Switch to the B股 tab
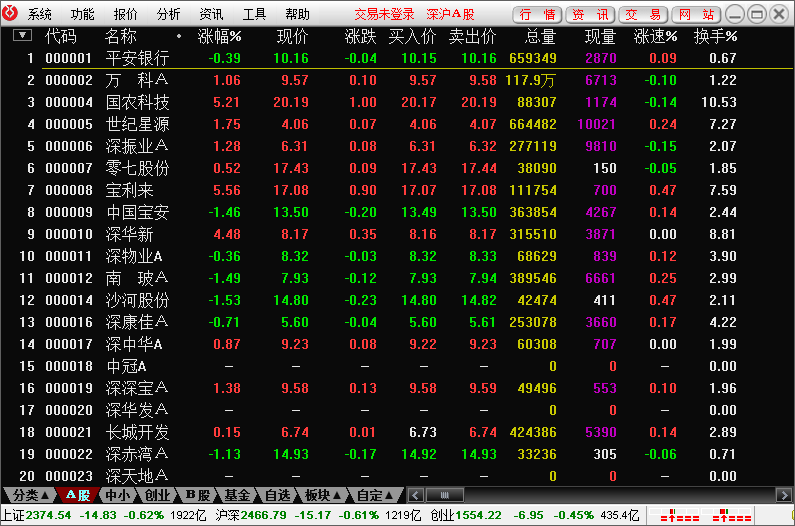This screenshot has width=795, height=526. pyautogui.click(x=198, y=495)
